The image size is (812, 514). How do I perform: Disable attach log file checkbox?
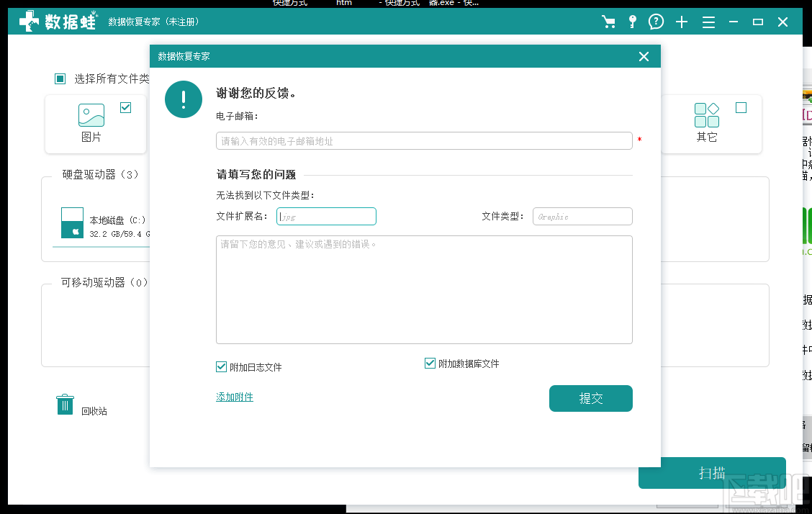tap(222, 367)
